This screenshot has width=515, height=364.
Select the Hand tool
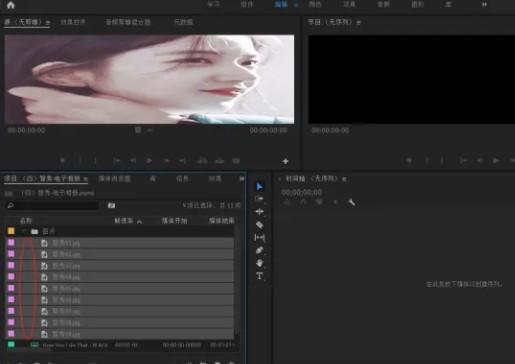point(259,263)
